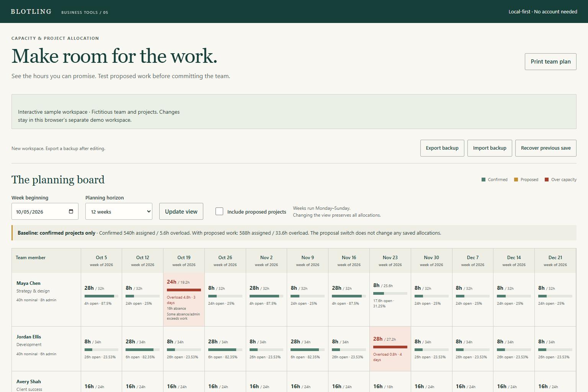Image resolution: width=588 pixels, height=392 pixels.
Task: Click 'Local-first · No account needed' text
Action: pyautogui.click(x=543, y=12)
